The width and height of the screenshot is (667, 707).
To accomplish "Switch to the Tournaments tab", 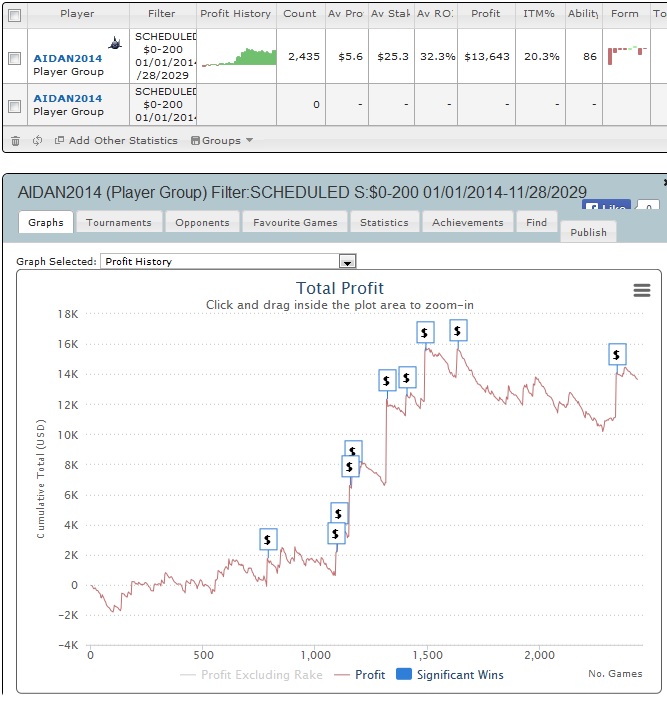I will (x=119, y=222).
